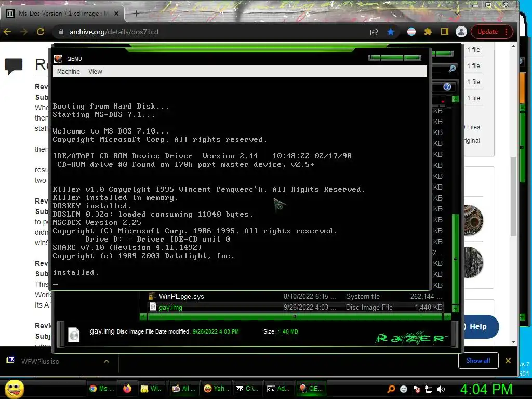This screenshot has width=532, height=399.
Task: Click the webpage scrollbar up arrow
Action: pos(513,46)
